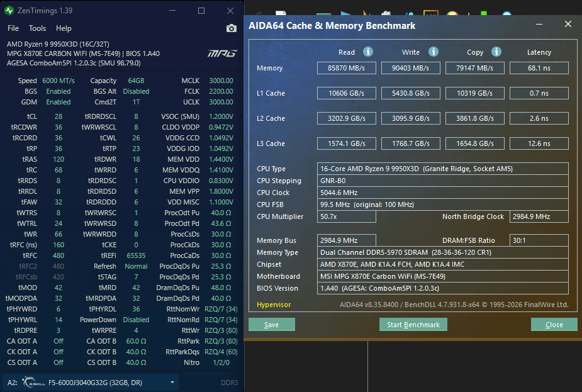Close AIDA64 window with title bar X
582x392 pixels.
pos(568,24)
